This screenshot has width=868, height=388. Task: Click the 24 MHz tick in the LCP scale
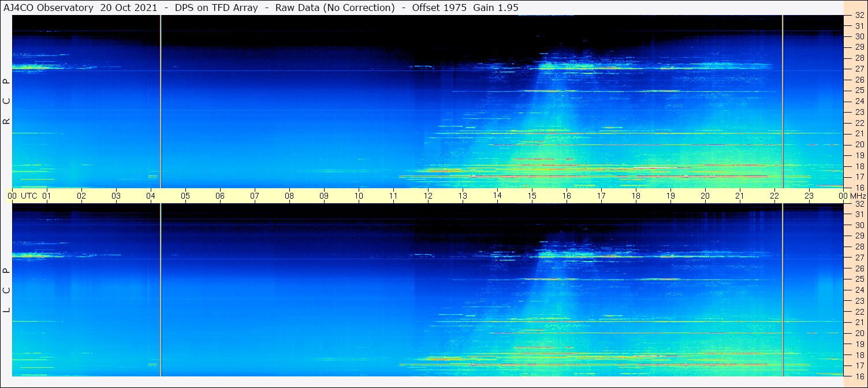859,290
